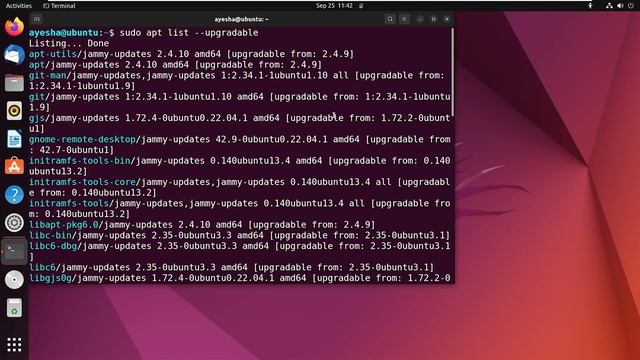Image resolution: width=640 pixels, height=360 pixels.
Task: Open Firefox from the dock
Action: 14,27
